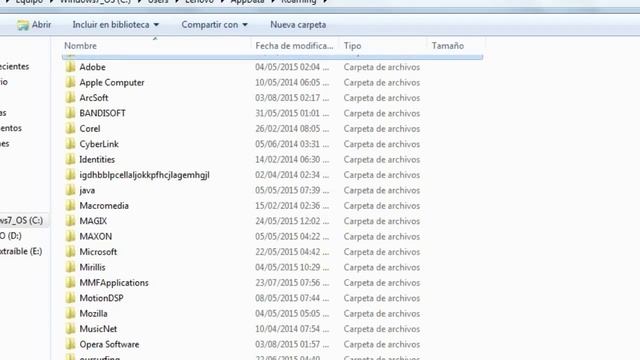Select the MAGIX folder icon
The height and width of the screenshot is (360, 640).
click(x=71, y=221)
